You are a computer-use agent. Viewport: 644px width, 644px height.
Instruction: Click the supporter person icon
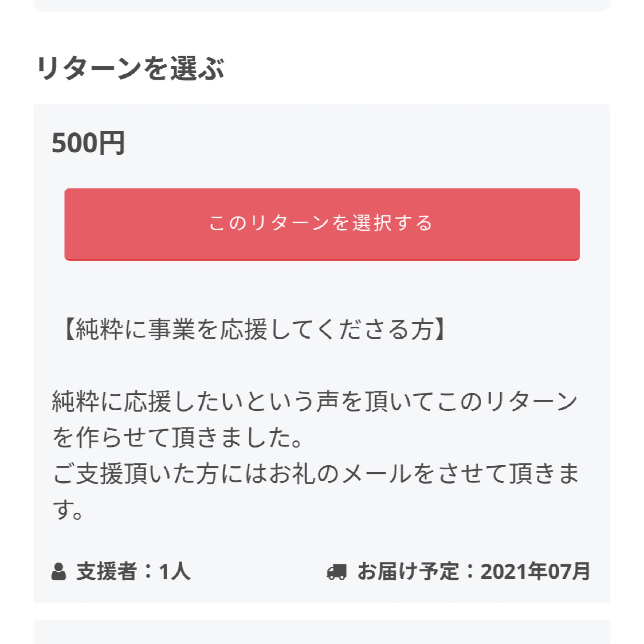(59, 571)
